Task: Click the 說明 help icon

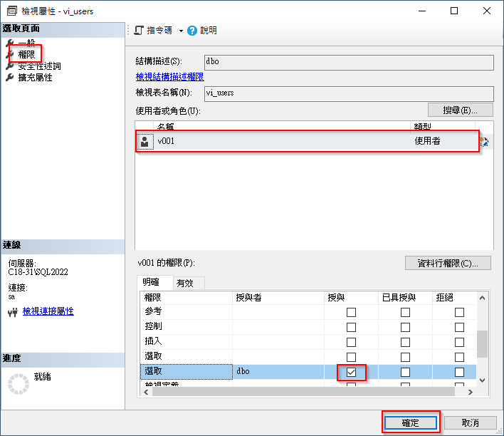Action: [192, 31]
